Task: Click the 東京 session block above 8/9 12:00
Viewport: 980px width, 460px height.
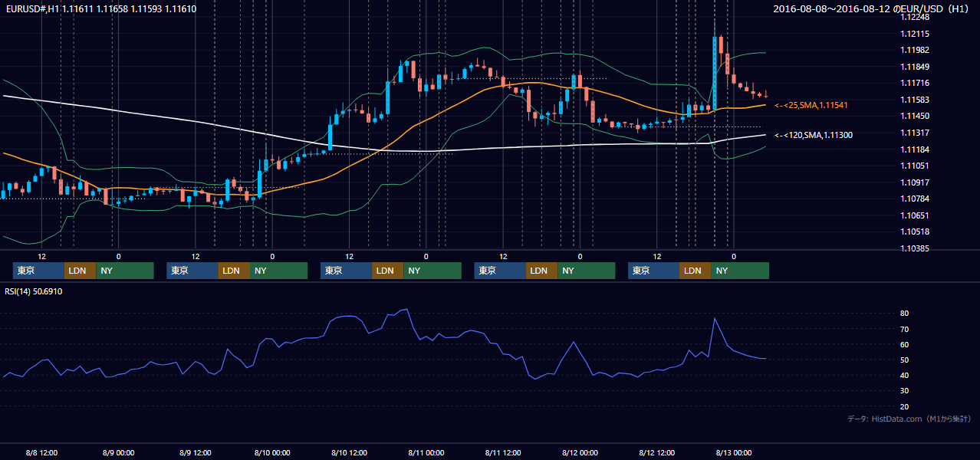Action: [x=192, y=271]
